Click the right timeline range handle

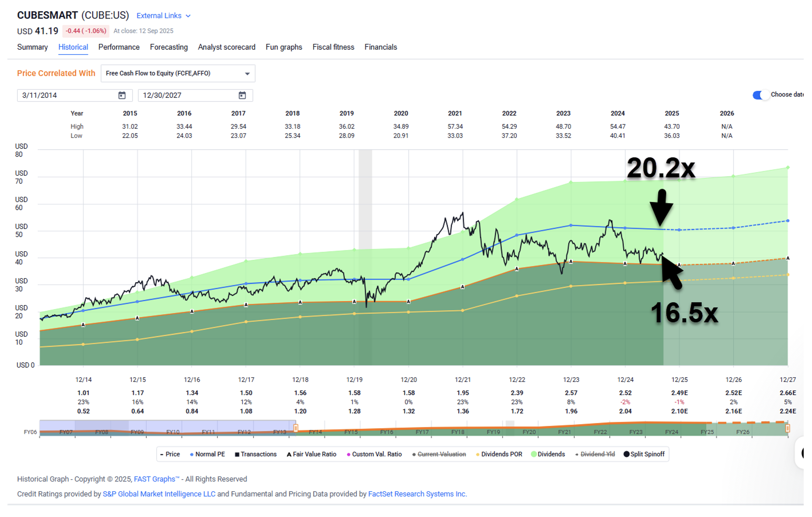tap(788, 428)
